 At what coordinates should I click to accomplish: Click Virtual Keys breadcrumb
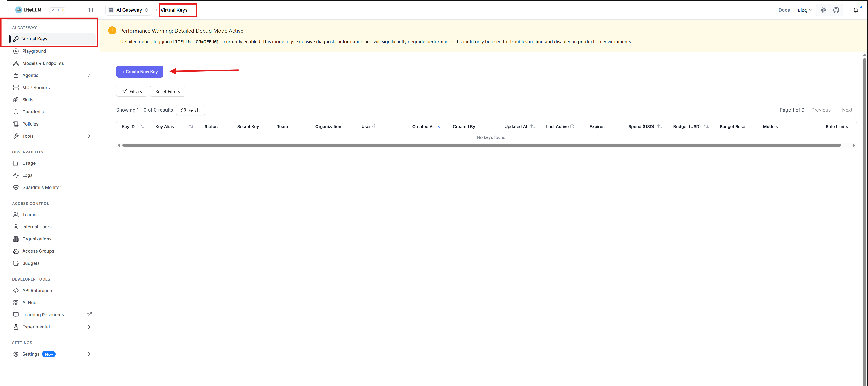click(174, 10)
